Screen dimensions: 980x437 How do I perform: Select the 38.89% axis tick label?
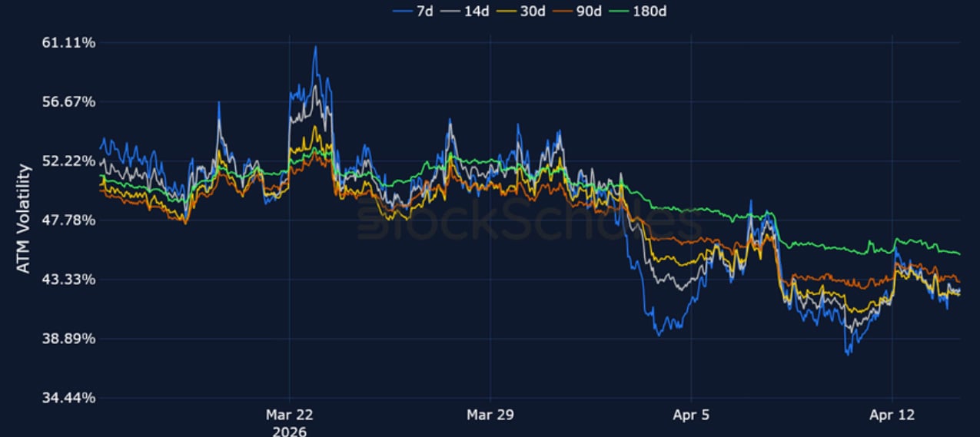(68, 339)
